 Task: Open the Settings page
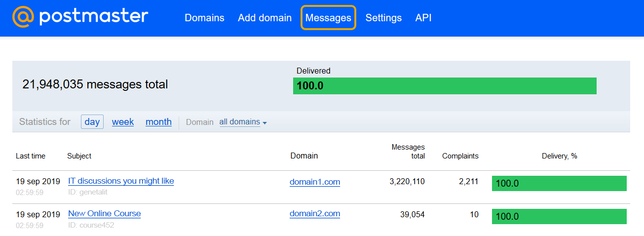tap(383, 18)
